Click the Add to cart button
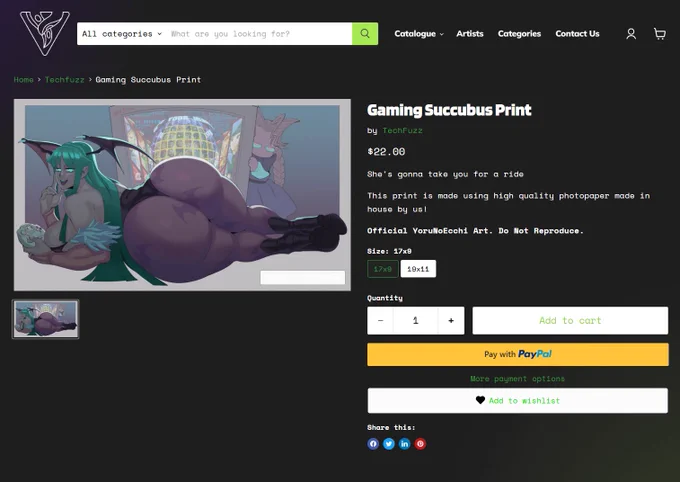Viewport: 680px width, 482px height. [570, 321]
